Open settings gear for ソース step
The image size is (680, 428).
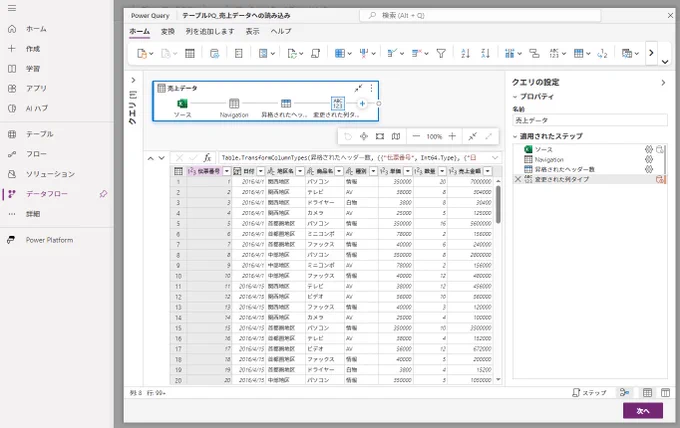coord(649,149)
